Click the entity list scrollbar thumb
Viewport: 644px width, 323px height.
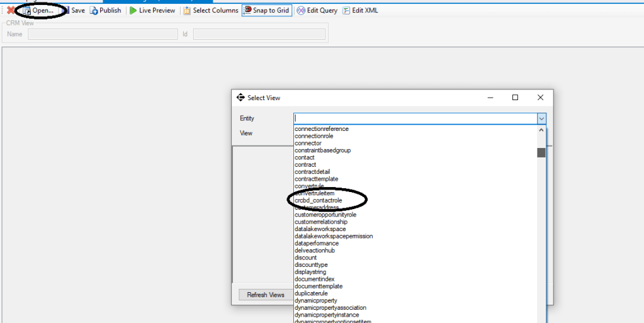click(541, 152)
